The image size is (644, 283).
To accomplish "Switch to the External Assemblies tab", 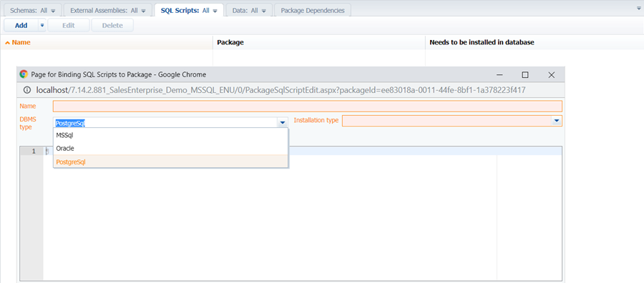I will point(107,11).
